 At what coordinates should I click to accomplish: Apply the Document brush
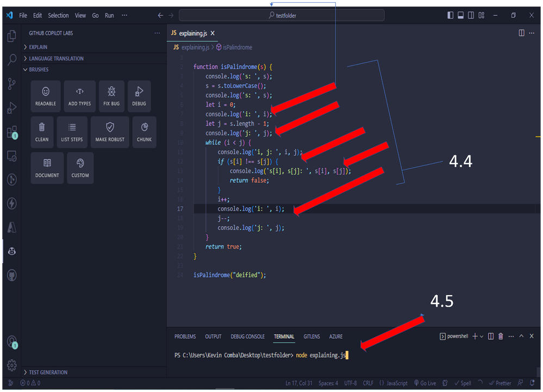coord(47,168)
